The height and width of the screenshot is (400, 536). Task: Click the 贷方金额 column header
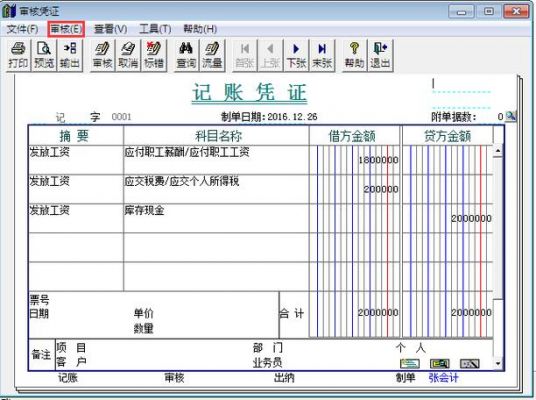coord(447,136)
